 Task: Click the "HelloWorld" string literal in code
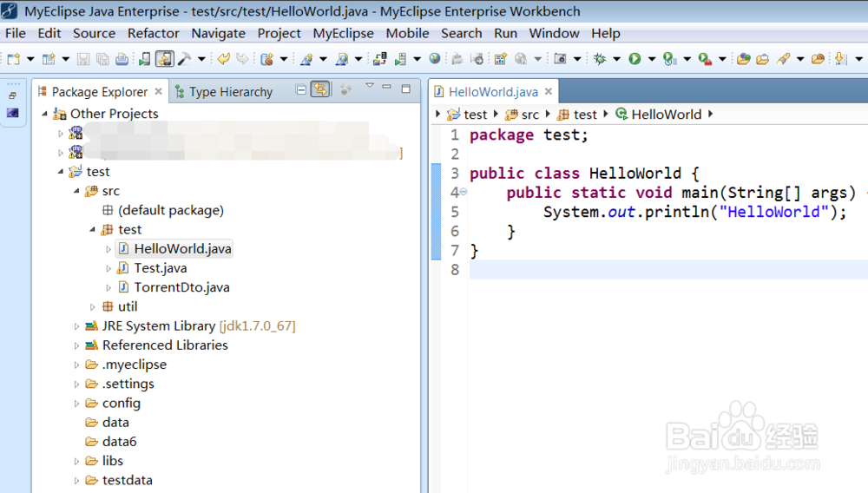tap(774, 212)
